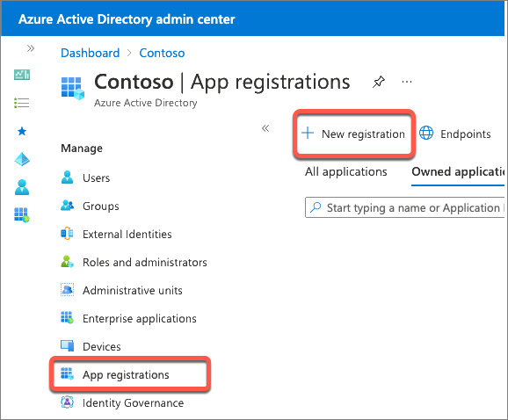Switch to All applications tab
Screen dimensions: 508x420
coord(345,171)
